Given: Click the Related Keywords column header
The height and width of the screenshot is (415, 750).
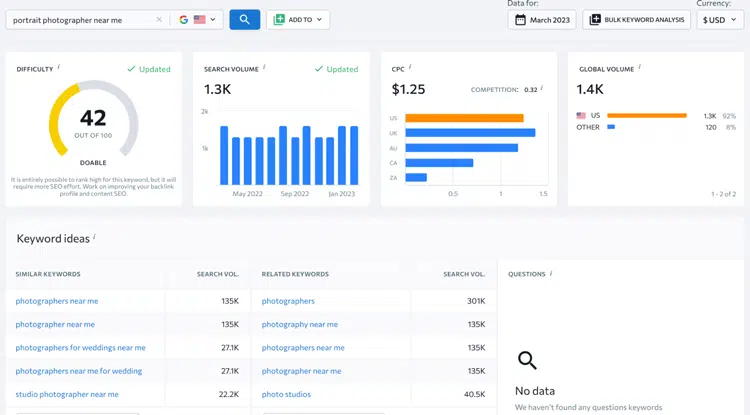Looking at the screenshot, I should (x=295, y=274).
